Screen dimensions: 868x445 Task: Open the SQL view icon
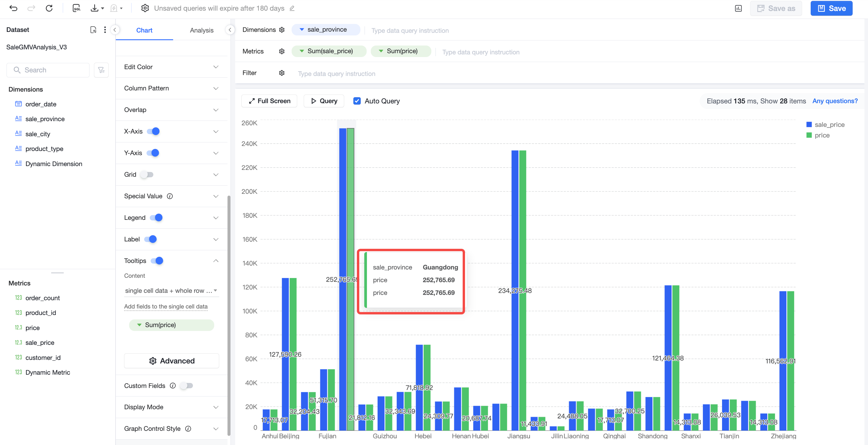pos(77,8)
